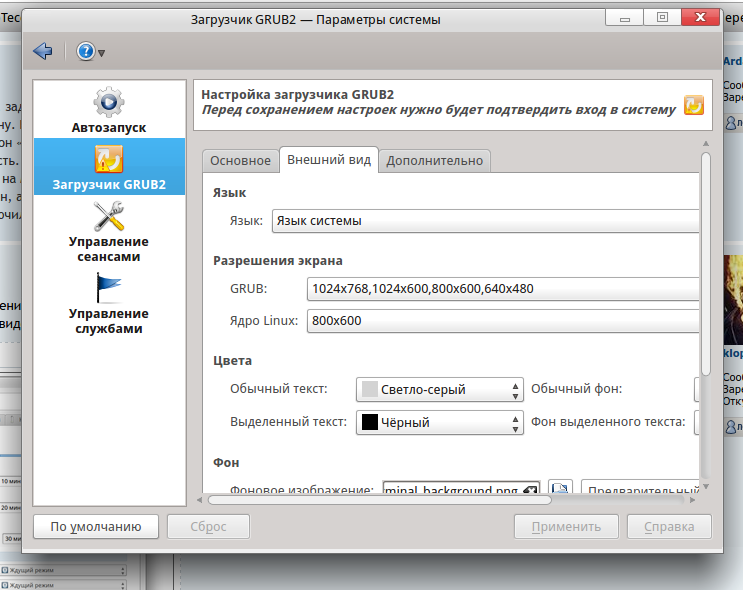Click the Ядро Linux resolution field
743x590 pixels.
coord(503,321)
